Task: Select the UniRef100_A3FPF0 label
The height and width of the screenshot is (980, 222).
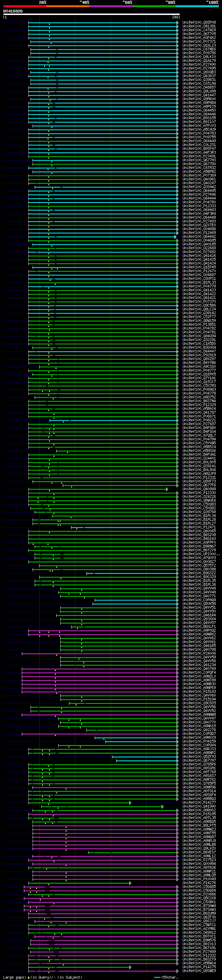Action: pos(199,542)
